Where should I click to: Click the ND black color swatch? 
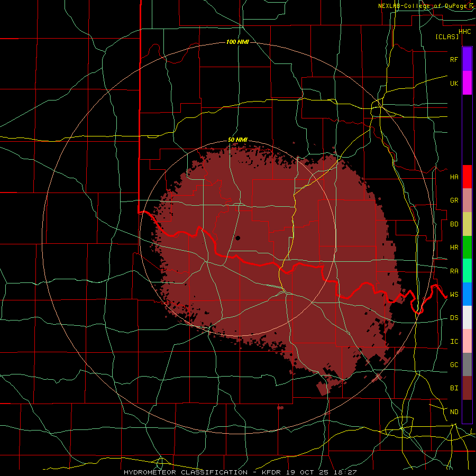click(467, 411)
